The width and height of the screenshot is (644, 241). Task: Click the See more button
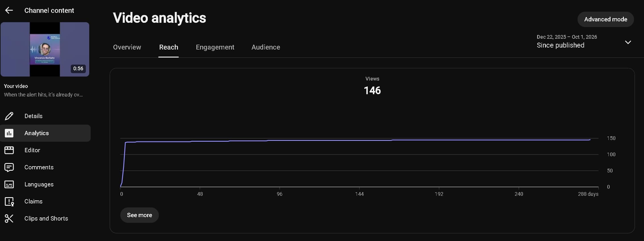[x=140, y=215]
